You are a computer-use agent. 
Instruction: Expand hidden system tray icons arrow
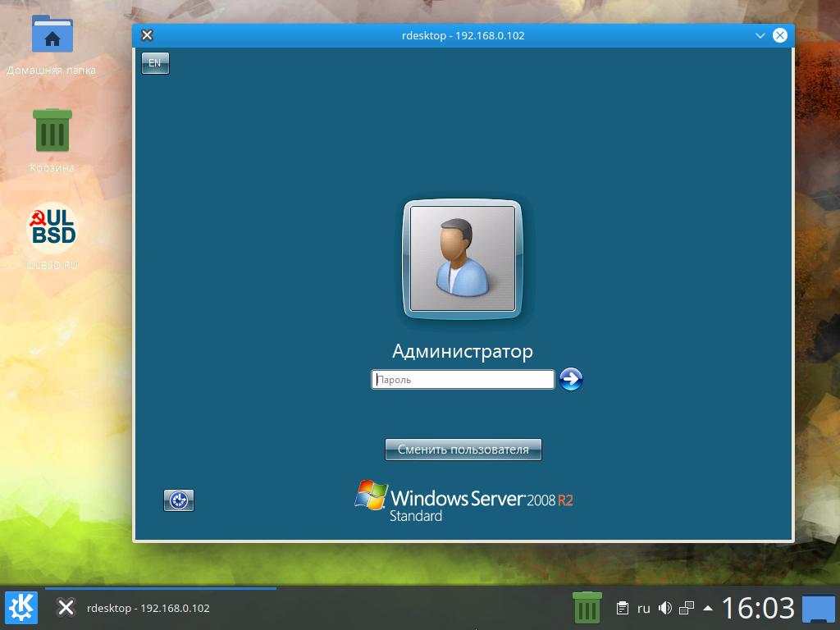point(707,608)
